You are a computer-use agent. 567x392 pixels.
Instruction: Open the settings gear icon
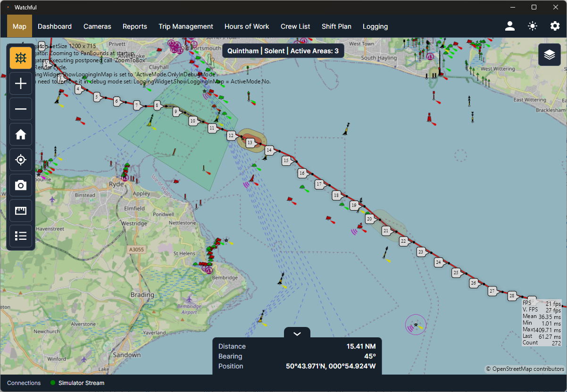coord(555,26)
